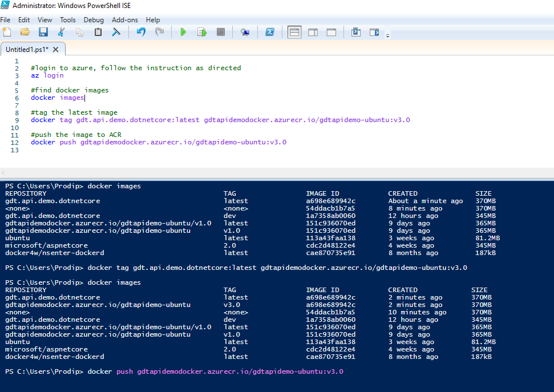554x392 pixels.
Task: Copy selection with the Copy icon
Action: (x=80, y=32)
